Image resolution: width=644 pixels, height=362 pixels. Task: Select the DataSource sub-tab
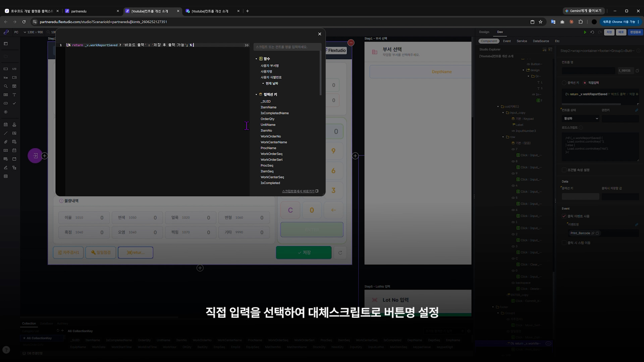tap(541, 41)
